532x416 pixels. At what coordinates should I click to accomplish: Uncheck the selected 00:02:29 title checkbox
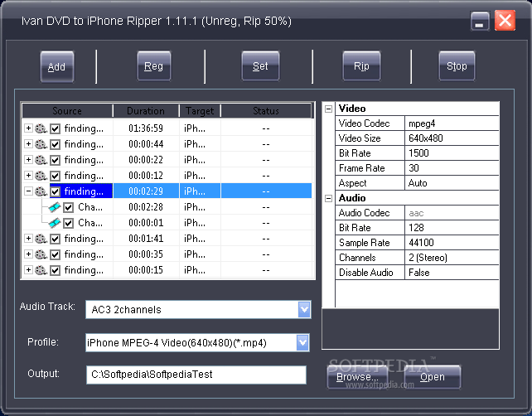point(55,191)
